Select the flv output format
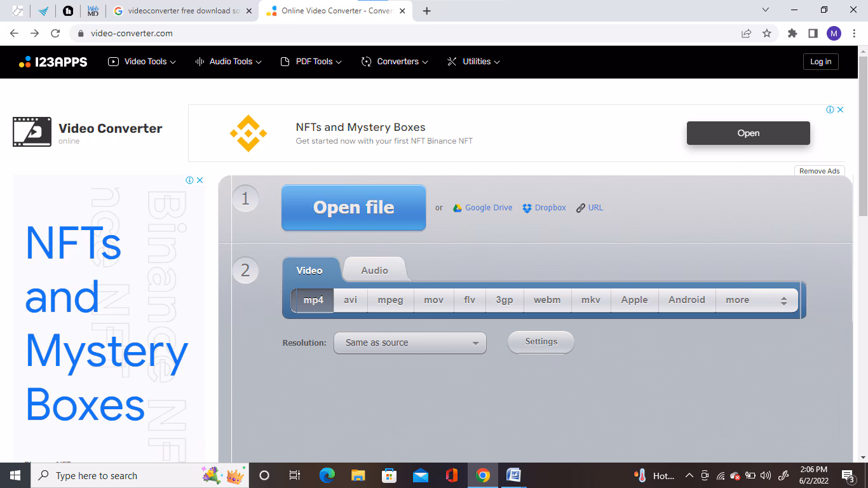The image size is (868, 488). pos(470,300)
